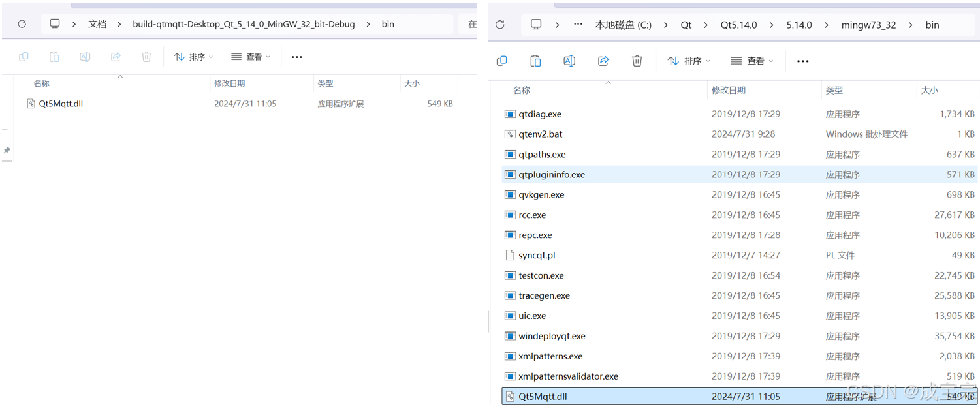Click Windows 批处理文件 type of qtenv2.bat
The height and width of the screenshot is (409, 980).
pos(866,134)
